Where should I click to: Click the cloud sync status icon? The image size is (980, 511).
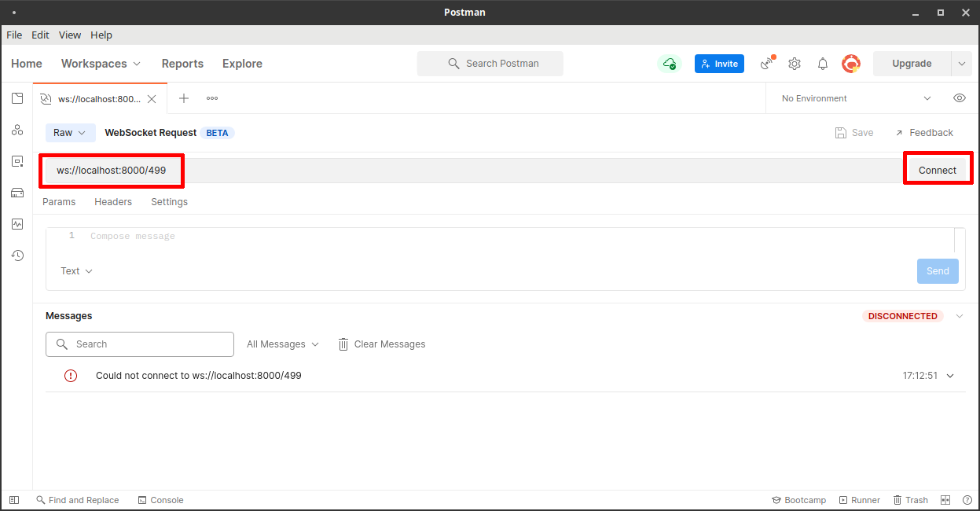(669, 64)
